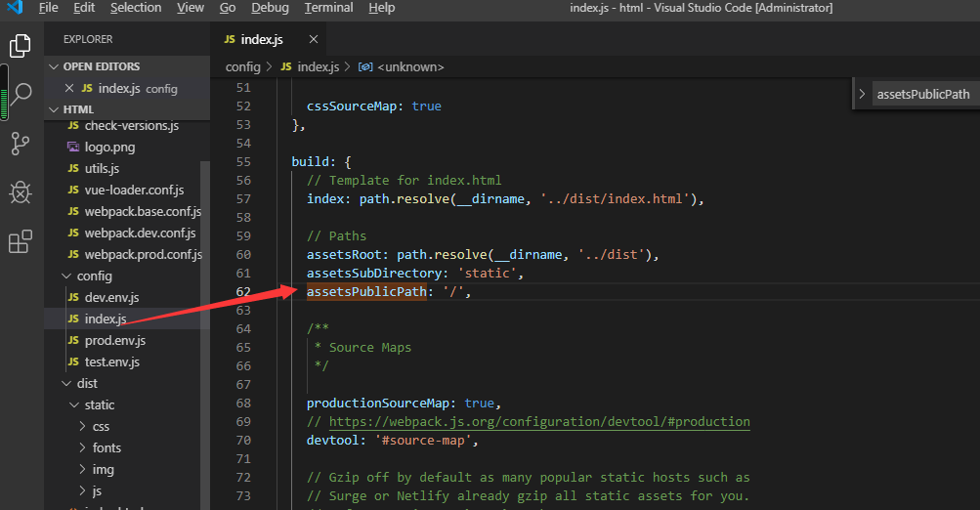Toggle replace chevron in find widget
Screen dimensions: 980x510
pyautogui.click(x=862, y=95)
